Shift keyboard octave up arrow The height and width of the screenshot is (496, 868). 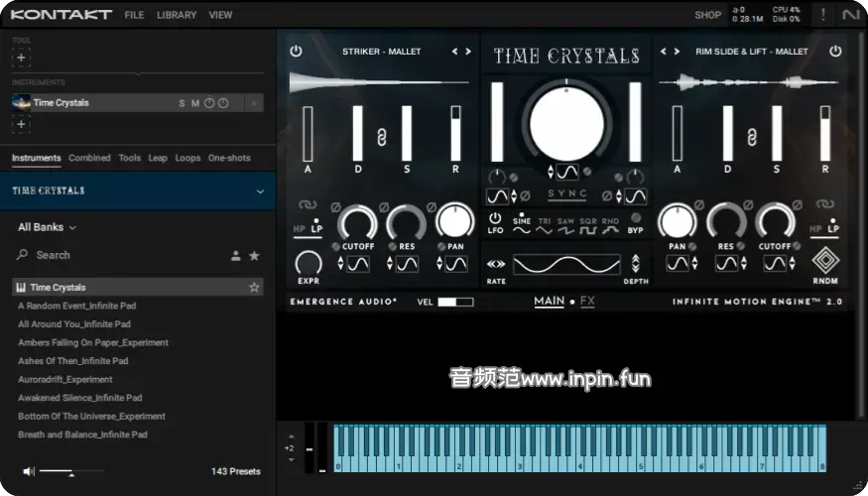click(x=292, y=436)
